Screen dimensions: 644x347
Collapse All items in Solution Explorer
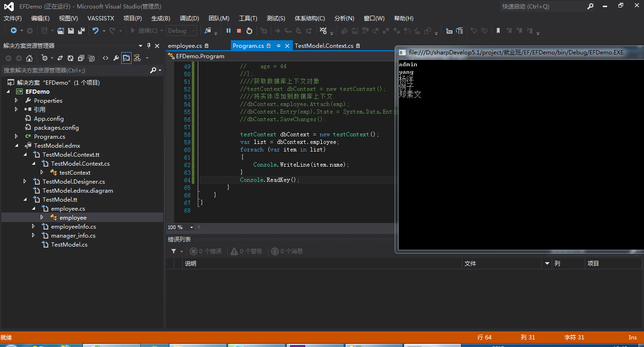click(81, 58)
